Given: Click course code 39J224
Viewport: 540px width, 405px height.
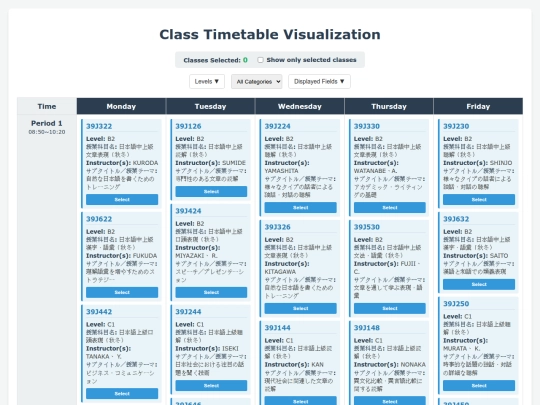Looking at the screenshot, I should point(278,126).
